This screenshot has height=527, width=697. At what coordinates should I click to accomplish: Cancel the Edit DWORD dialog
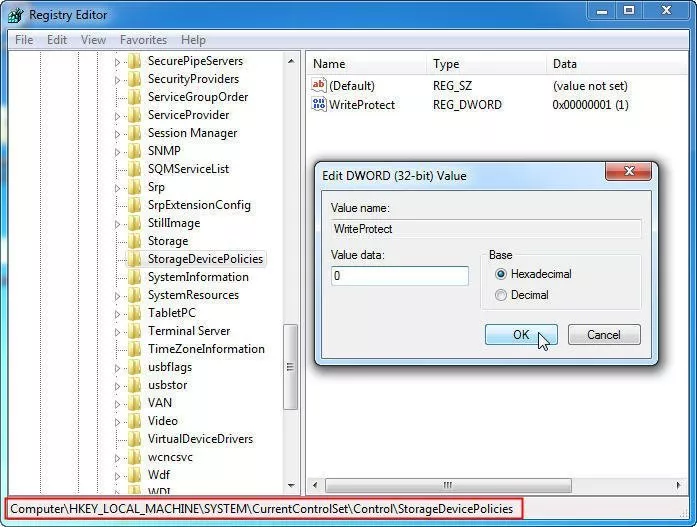point(604,335)
